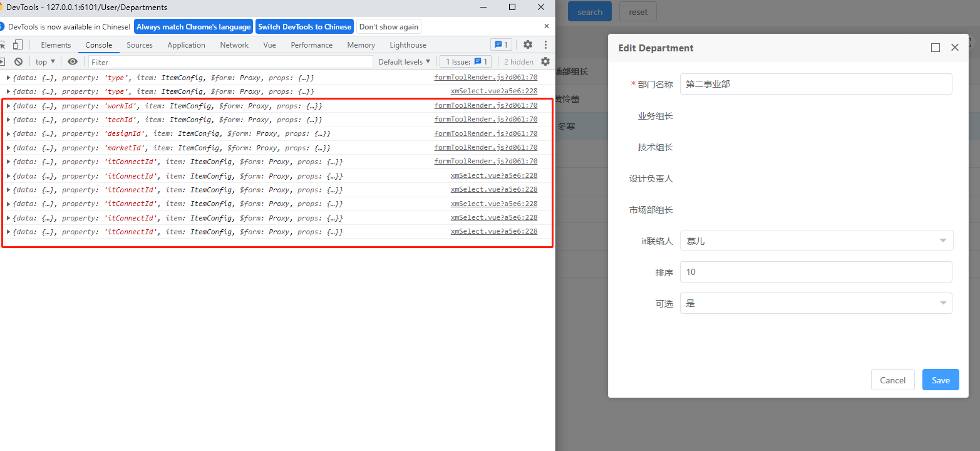The image size is (980, 451).
Task: Open the 可选 dropdown showing 是
Action: [x=815, y=303]
